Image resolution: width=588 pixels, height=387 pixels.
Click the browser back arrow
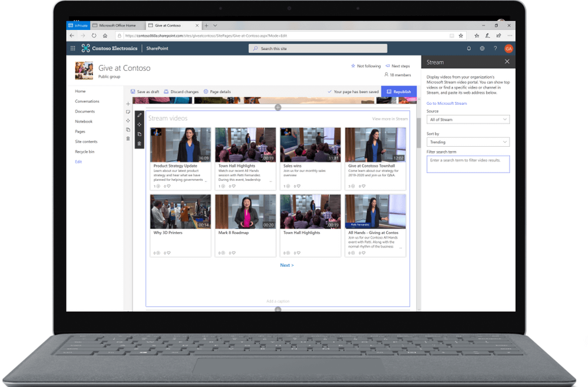coord(72,35)
